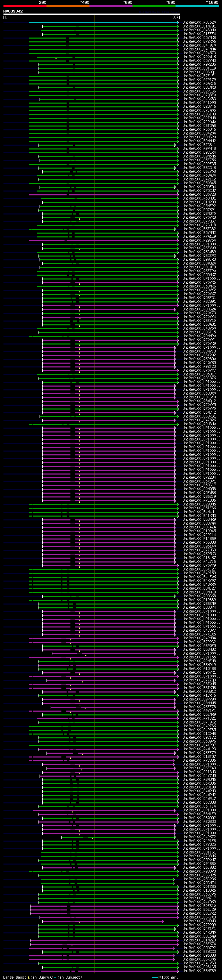Click the orange ~40% identity legend segment
The image size is (222, 980).
point(68,6)
